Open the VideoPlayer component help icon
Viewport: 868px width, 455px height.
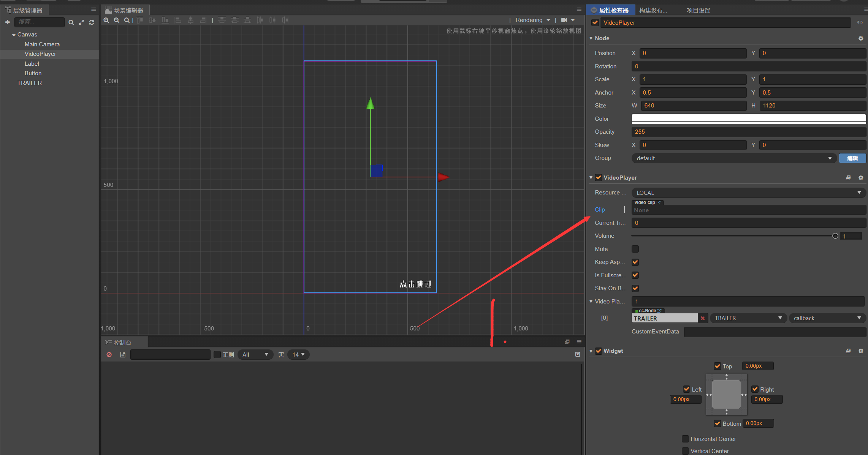coord(848,178)
